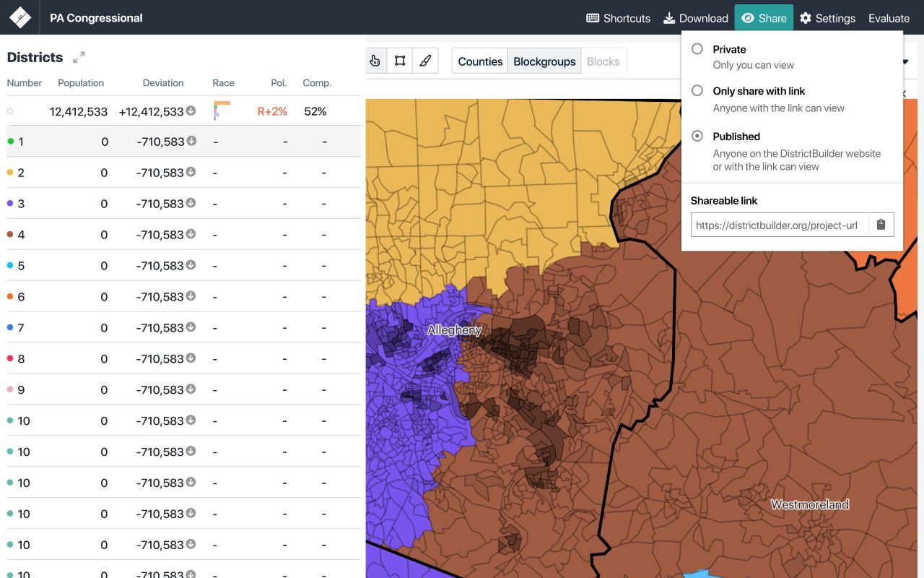Select the pan tool on the map toolbar

coord(375,61)
